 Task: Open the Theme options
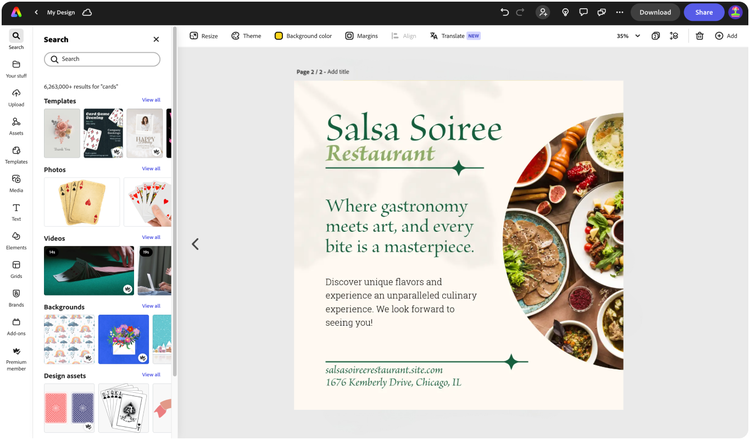tap(246, 36)
